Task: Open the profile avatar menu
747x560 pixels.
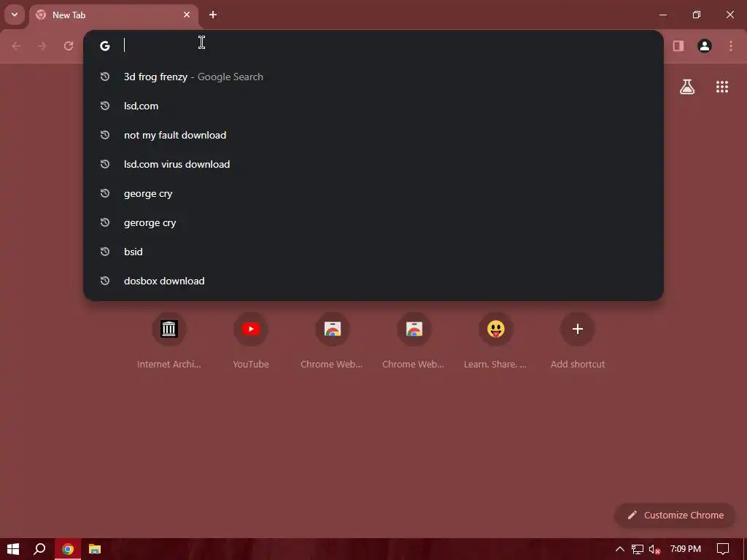Action: click(x=705, y=46)
